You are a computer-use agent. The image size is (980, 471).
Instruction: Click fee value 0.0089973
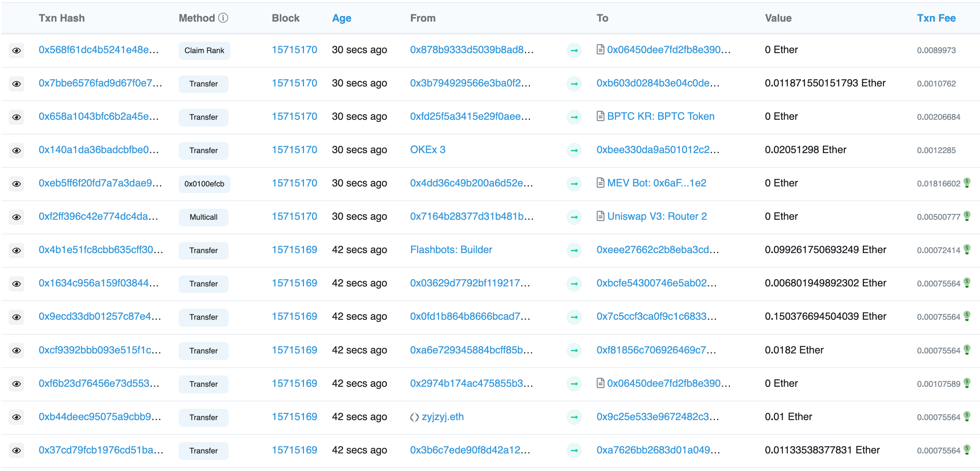[x=936, y=50]
